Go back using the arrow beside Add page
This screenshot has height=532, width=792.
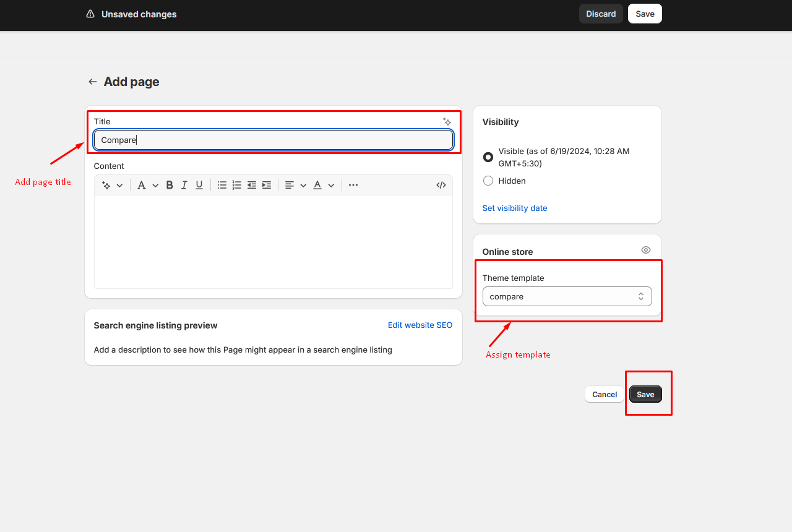pos(93,82)
